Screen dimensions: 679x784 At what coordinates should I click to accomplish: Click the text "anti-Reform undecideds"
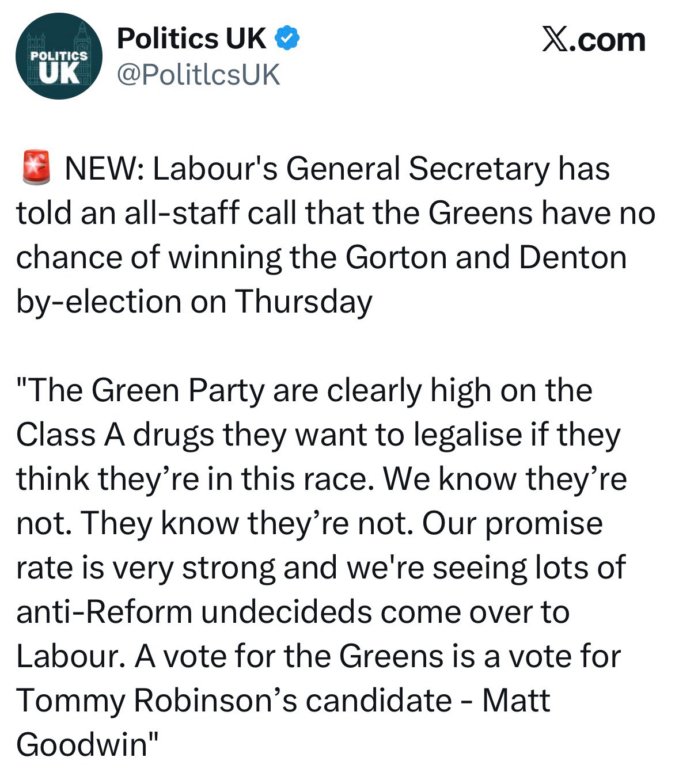coord(193,612)
